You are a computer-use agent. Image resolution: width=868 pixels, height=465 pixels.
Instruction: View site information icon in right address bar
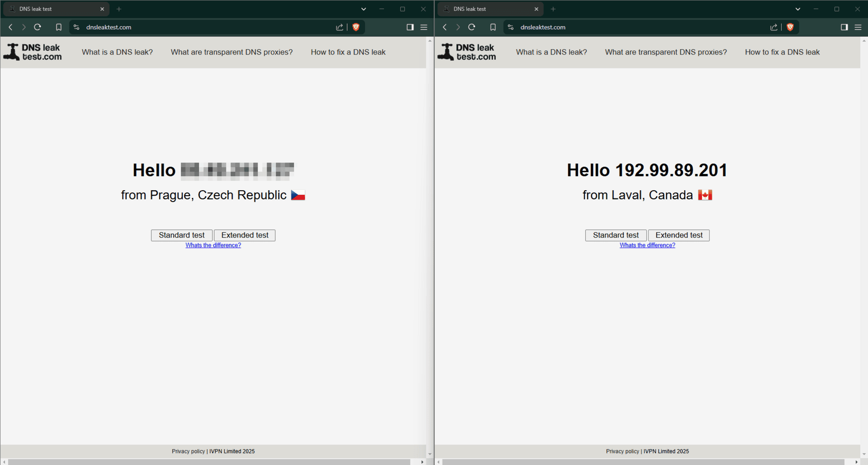[x=511, y=27]
